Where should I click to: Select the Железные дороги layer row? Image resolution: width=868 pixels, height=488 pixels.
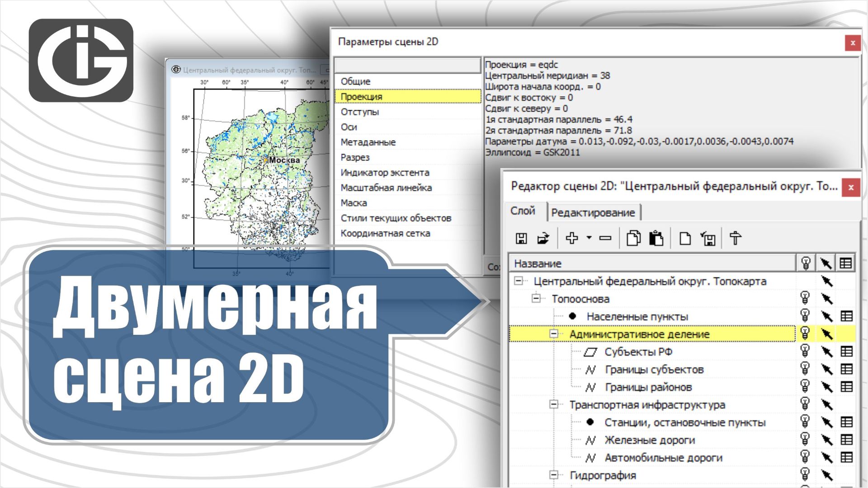pos(652,440)
